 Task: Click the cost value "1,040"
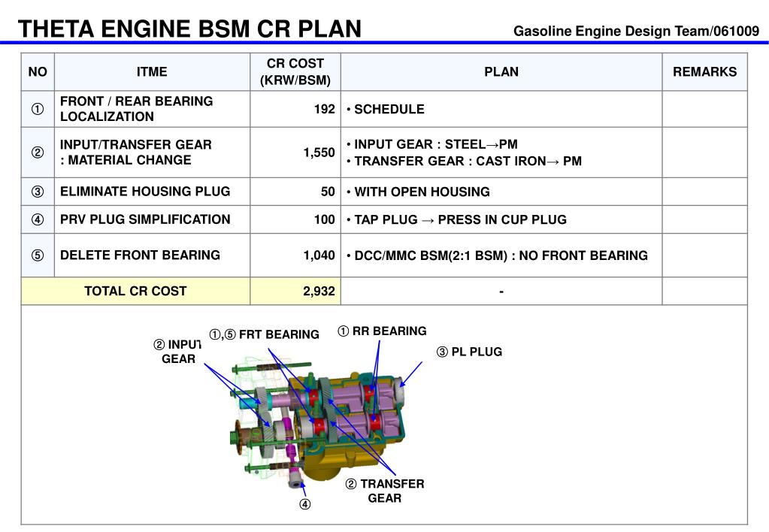(x=319, y=255)
